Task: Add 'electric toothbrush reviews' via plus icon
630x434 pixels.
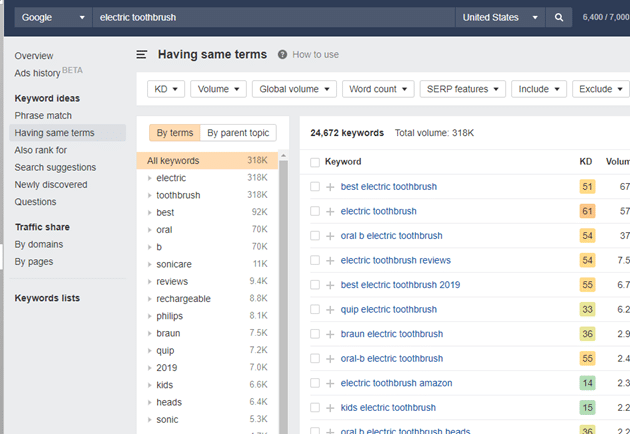Action: pyautogui.click(x=330, y=260)
